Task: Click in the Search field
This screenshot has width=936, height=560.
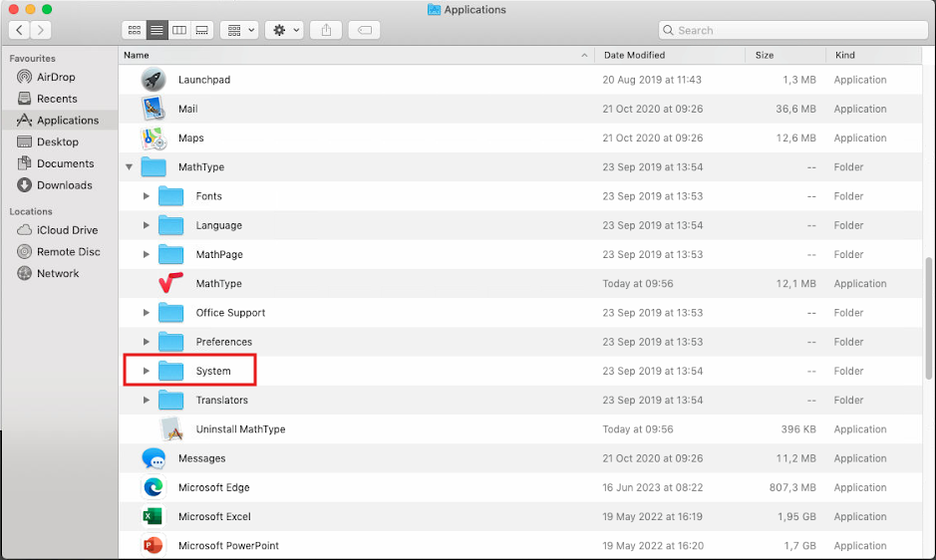Action: tap(792, 30)
